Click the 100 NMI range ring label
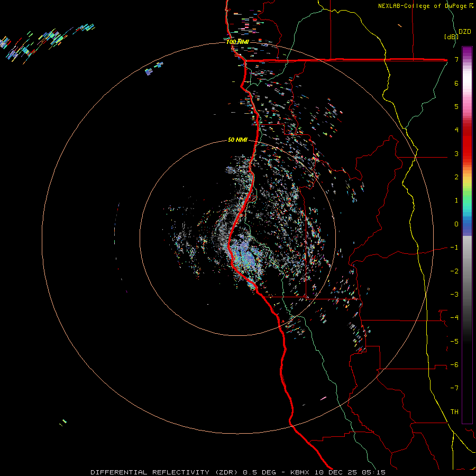476x476 pixels. pyautogui.click(x=237, y=42)
